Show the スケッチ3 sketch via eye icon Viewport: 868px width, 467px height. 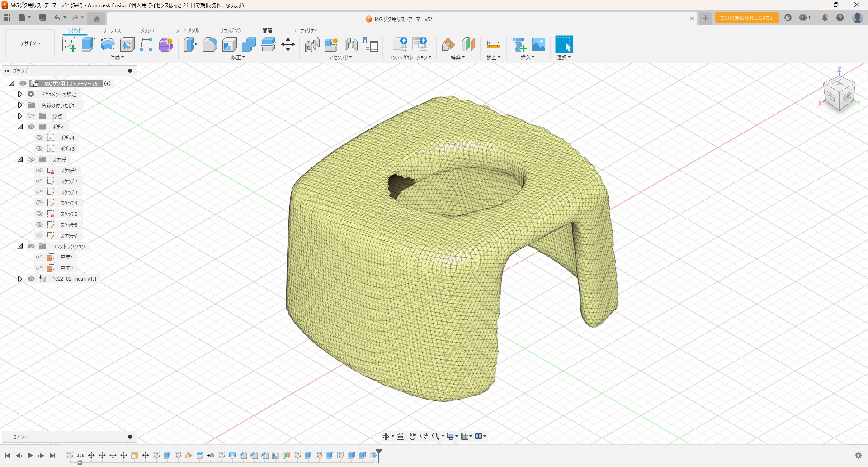(39, 192)
